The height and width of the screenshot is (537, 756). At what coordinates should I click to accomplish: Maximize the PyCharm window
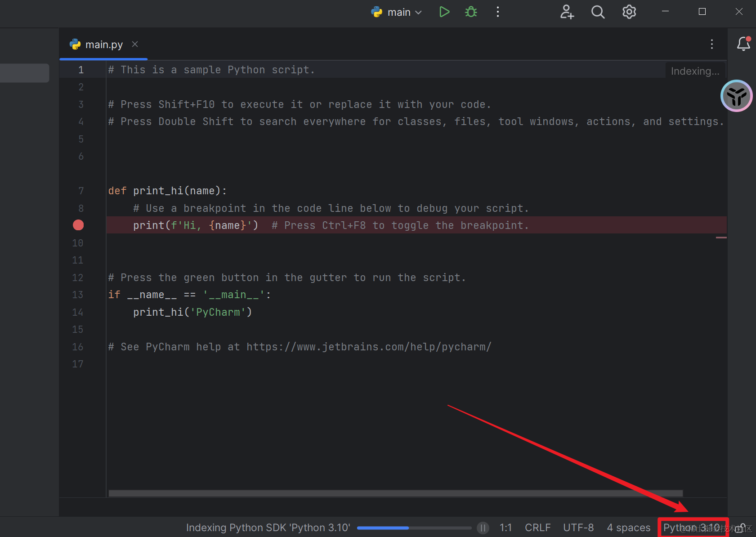(x=702, y=12)
